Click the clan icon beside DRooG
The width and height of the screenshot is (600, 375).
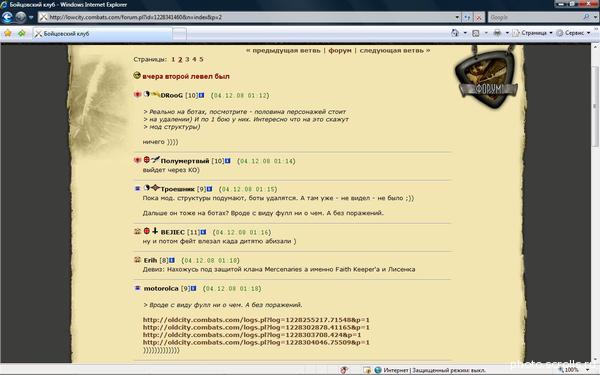pos(155,94)
